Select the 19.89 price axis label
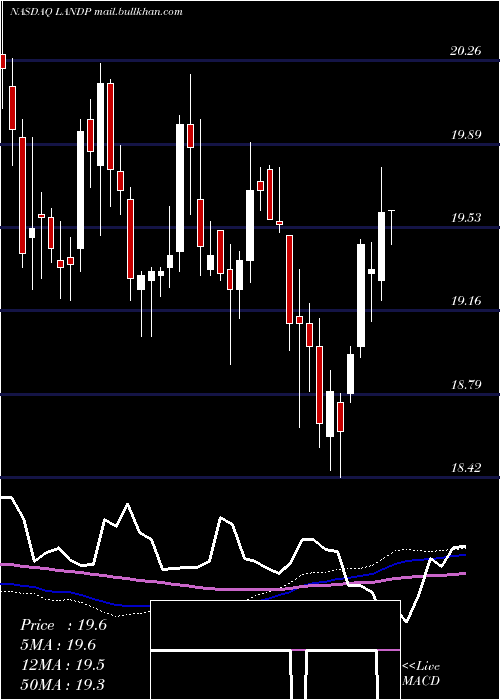The image size is (500, 700). (x=466, y=134)
